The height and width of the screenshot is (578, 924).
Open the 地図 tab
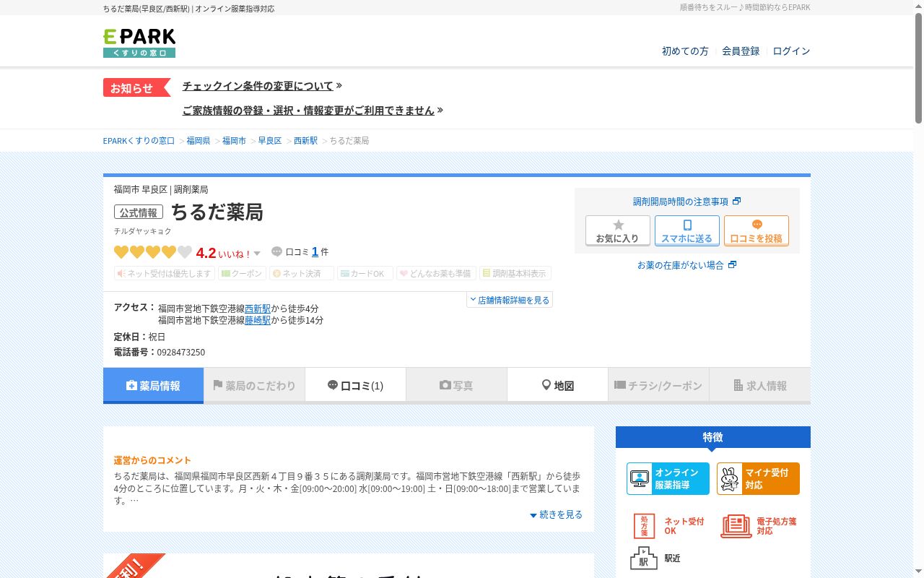tap(557, 385)
